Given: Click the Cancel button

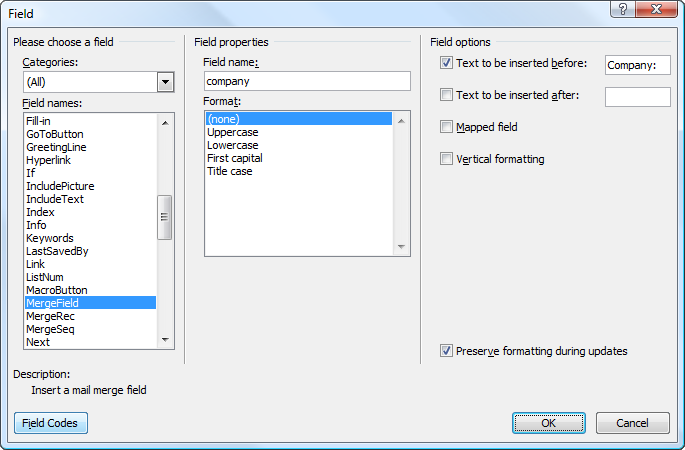Looking at the screenshot, I should point(632,423).
